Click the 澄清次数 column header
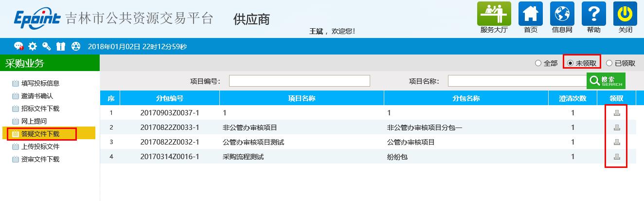 (x=573, y=98)
